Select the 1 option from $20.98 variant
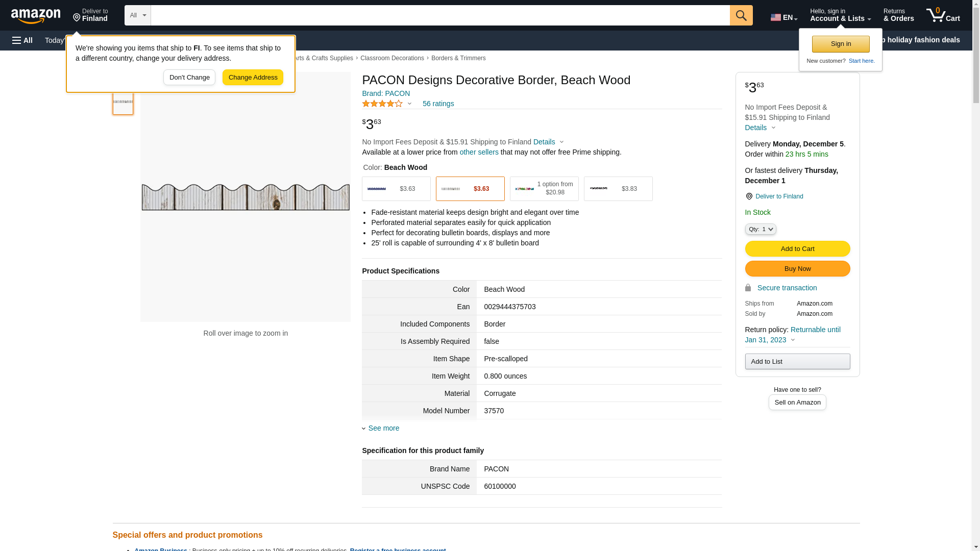 click(x=544, y=189)
